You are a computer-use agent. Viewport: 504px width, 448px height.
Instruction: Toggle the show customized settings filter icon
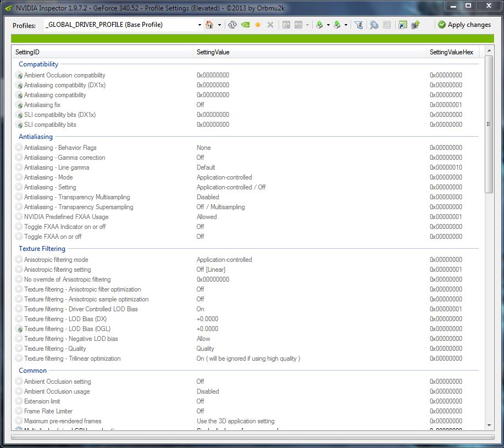359,25
